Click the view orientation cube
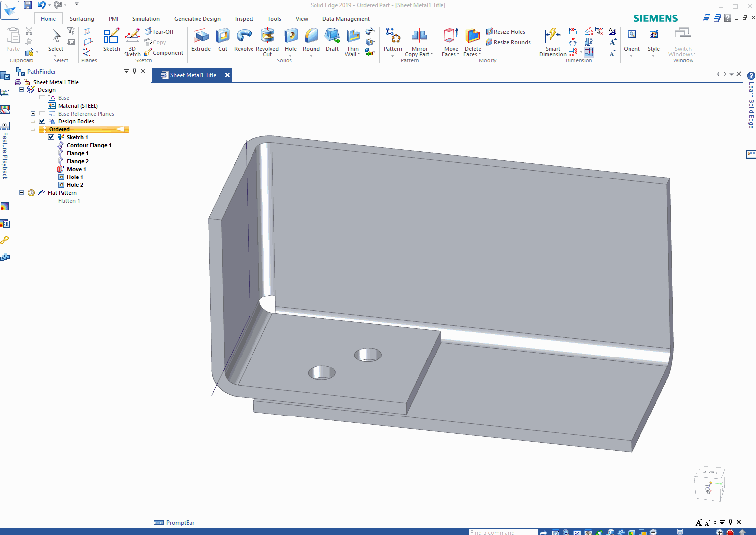The width and height of the screenshot is (756, 535). pyautogui.click(x=710, y=483)
